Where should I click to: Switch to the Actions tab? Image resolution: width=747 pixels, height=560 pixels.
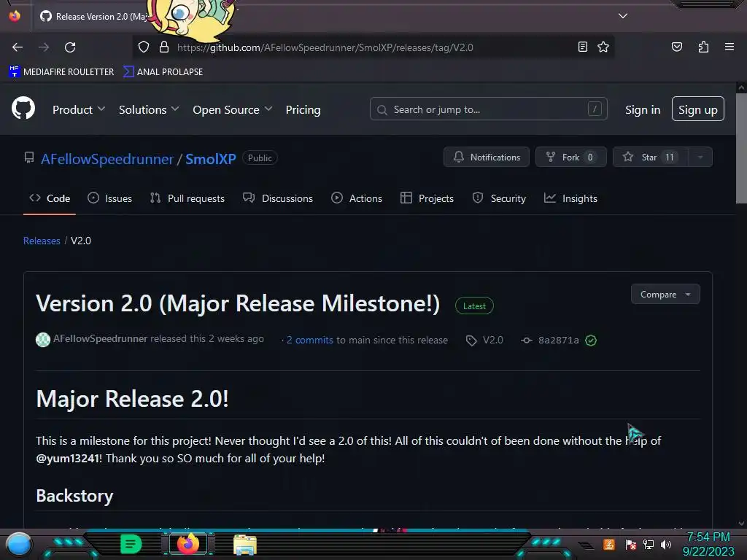tap(356, 198)
